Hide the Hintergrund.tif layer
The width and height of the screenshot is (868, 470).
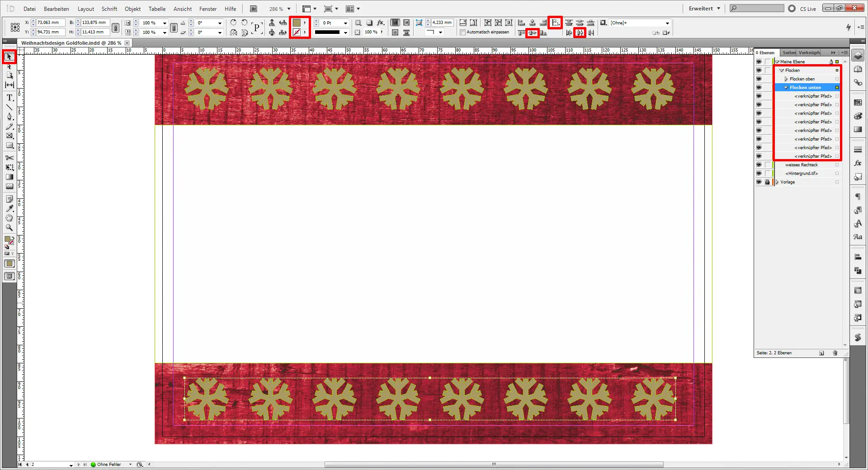[x=759, y=173]
